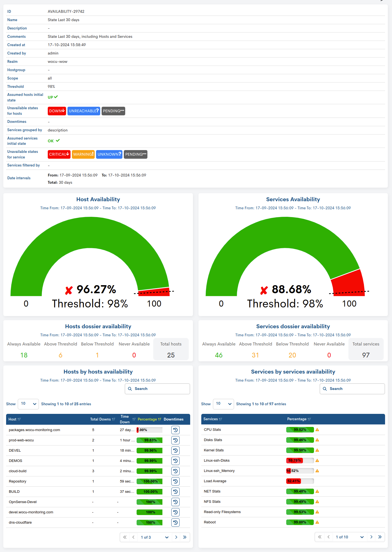Image resolution: width=392 pixels, height=552 pixels.
Task: Open services page selector '1 of 10'
Action: (350, 537)
